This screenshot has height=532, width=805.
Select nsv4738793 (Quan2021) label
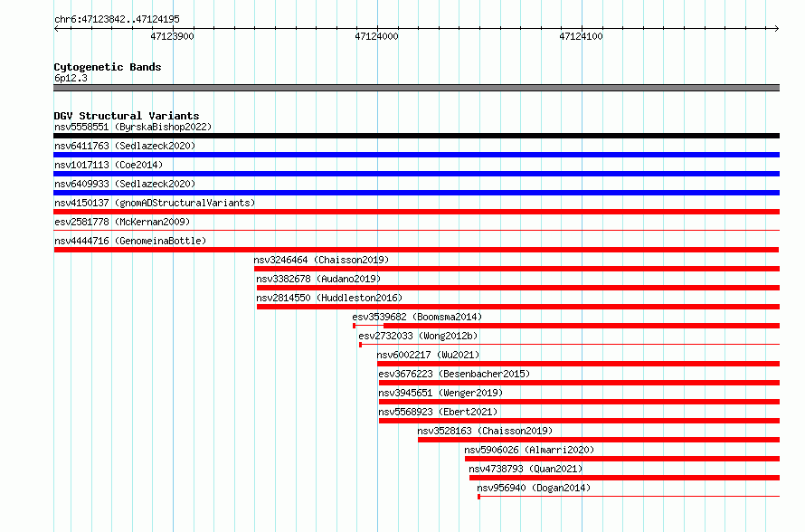coord(526,469)
